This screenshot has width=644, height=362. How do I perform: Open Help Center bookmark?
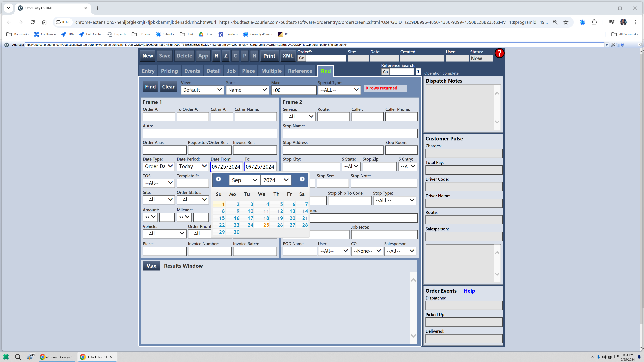tap(91, 34)
